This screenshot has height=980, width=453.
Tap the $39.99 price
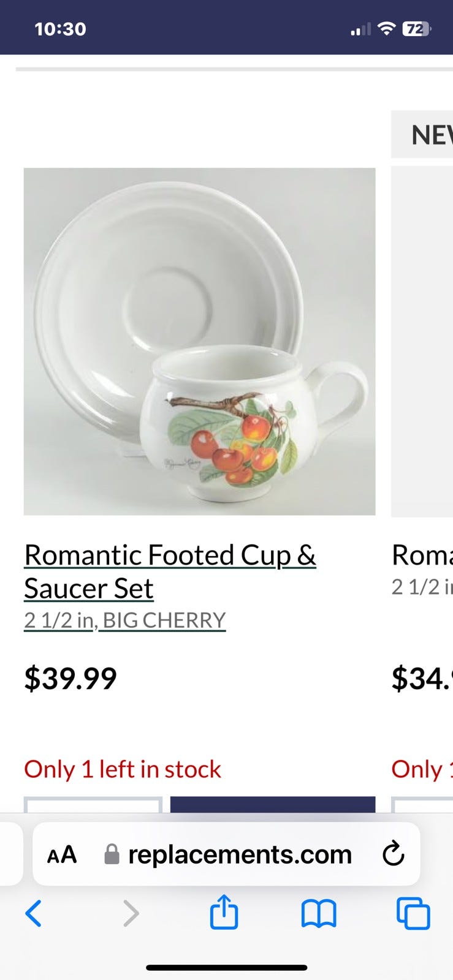point(70,679)
